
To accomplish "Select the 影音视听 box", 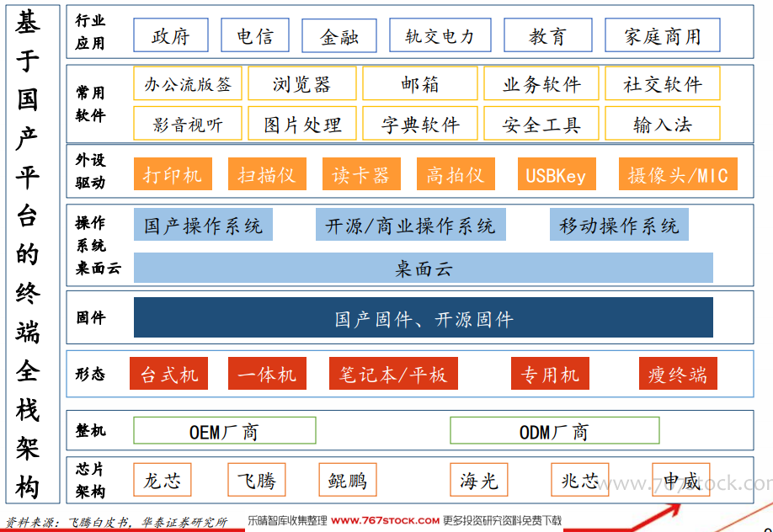I will pyautogui.click(x=187, y=123).
